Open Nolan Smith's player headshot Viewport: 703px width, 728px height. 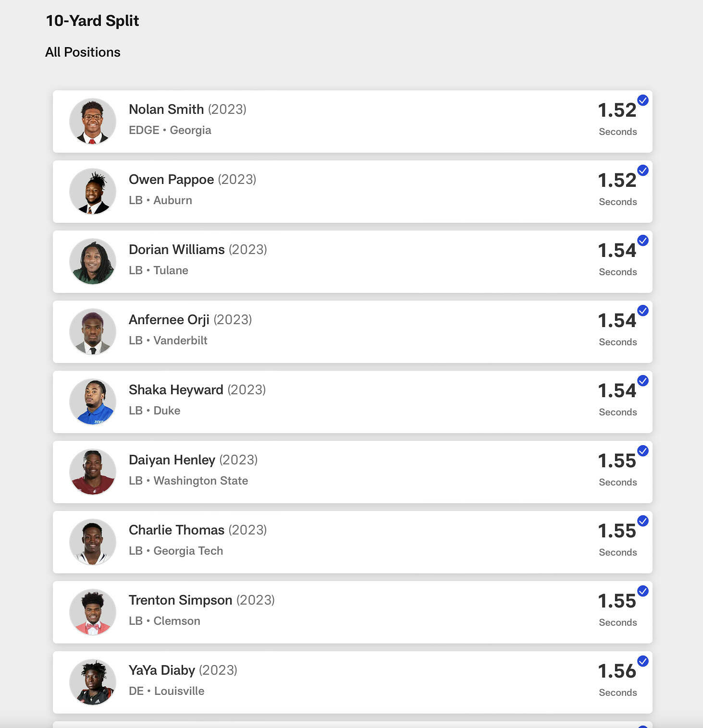click(93, 121)
